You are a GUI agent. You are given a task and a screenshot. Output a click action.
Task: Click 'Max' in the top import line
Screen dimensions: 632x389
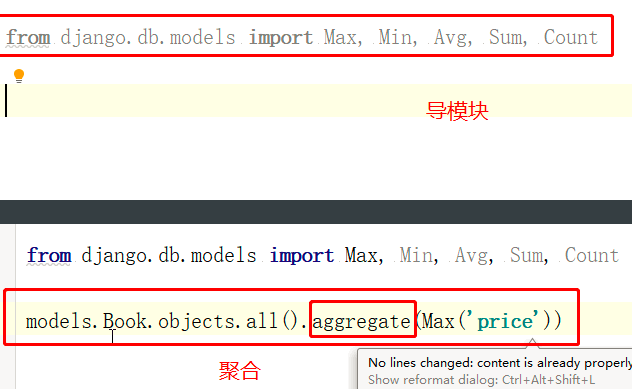340,37
